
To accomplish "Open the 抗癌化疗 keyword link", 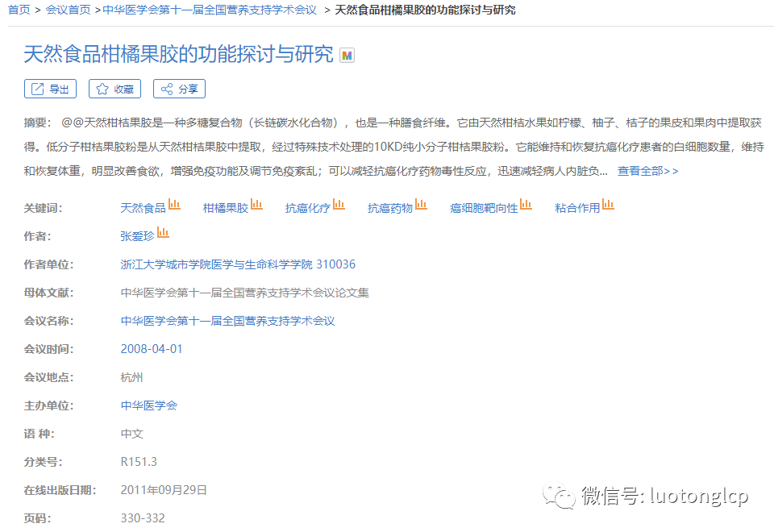I will click(308, 208).
